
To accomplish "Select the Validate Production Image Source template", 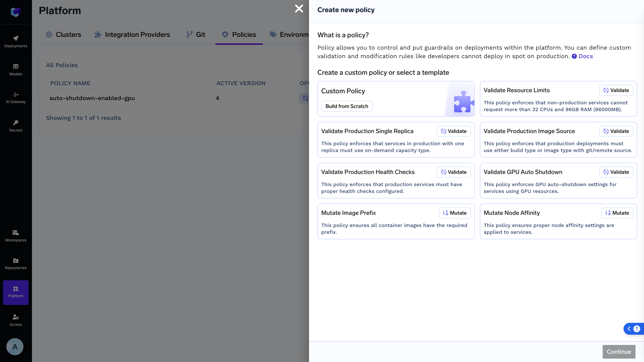I will click(558, 140).
